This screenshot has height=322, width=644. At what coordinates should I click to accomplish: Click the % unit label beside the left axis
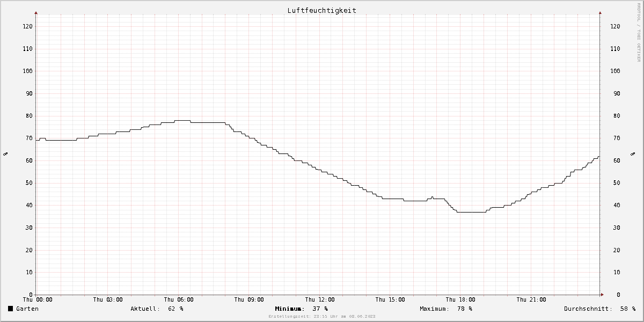click(6, 154)
